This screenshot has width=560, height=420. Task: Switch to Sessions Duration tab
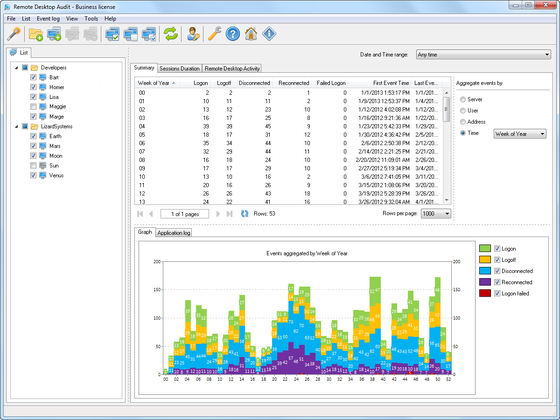(x=180, y=68)
